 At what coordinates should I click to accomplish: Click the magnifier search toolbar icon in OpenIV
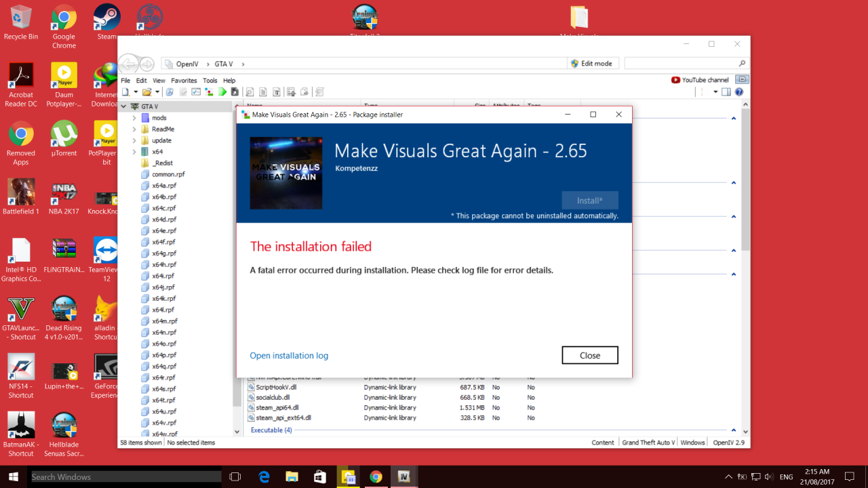pyautogui.click(x=250, y=92)
